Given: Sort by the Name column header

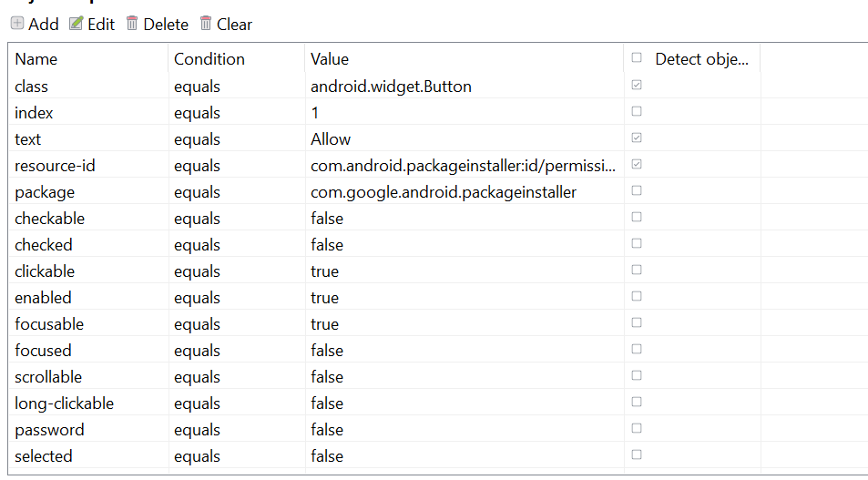Looking at the screenshot, I should 36,59.
